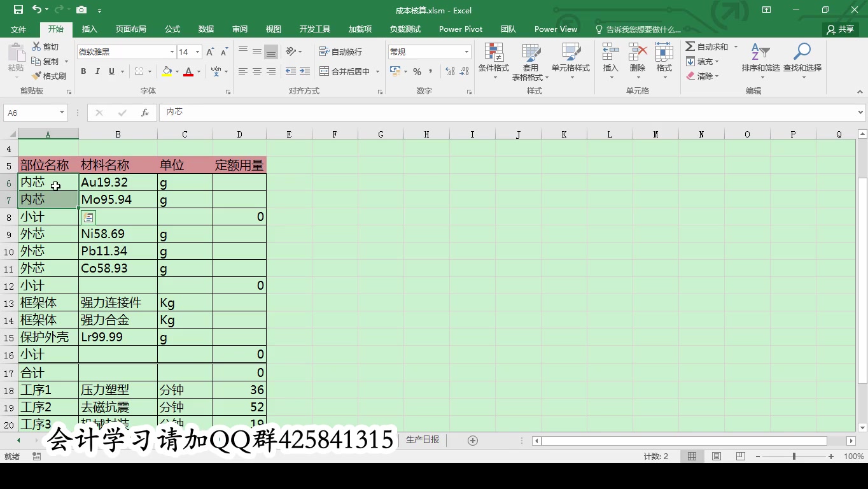Screen dimensions: 868x489
Task: Open the number format dropdown 常规
Action: click(x=466, y=52)
